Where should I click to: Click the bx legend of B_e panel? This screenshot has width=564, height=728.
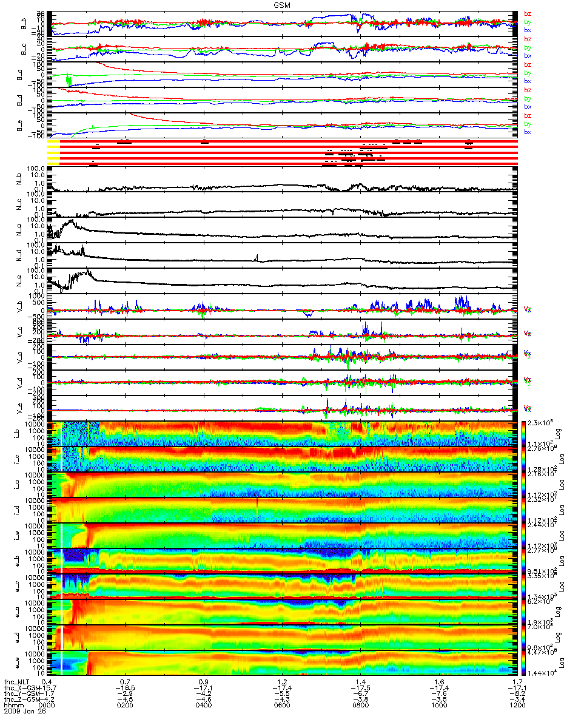(x=528, y=132)
